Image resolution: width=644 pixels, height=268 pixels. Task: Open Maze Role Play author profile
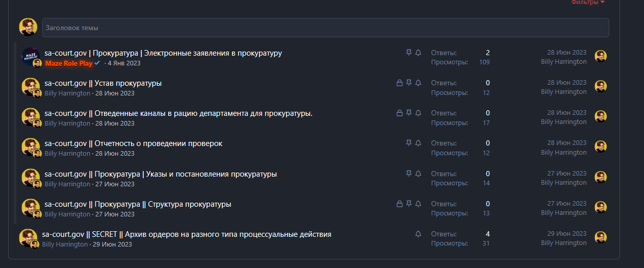tap(69, 63)
